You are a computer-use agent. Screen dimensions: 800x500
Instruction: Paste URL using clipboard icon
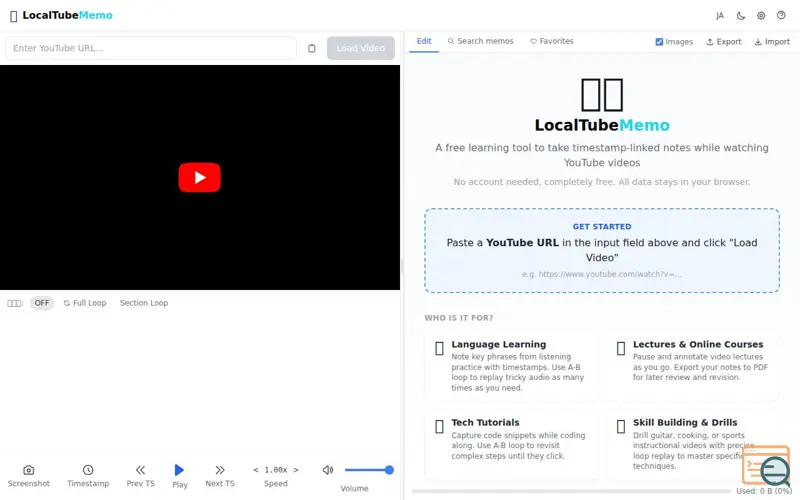pyautogui.click(x=312, y=48)
